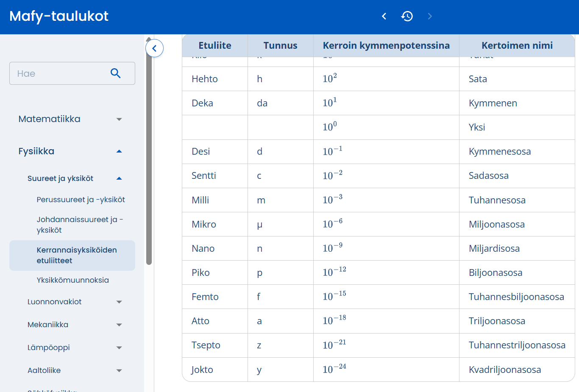This screenshot has width=579, height=392.
Task: Expand the Lämpöoppi arrow
Action: coord(119,348)
